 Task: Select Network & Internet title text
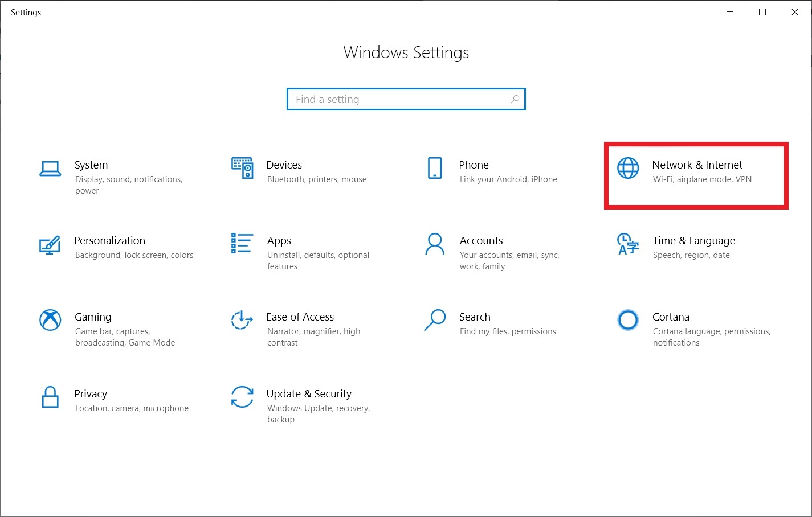tap(697, 165)
